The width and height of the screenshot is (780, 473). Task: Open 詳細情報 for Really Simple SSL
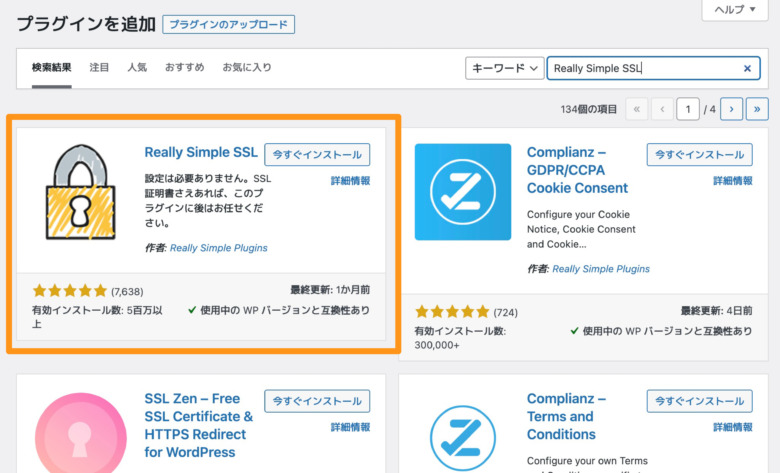(350, 181)
